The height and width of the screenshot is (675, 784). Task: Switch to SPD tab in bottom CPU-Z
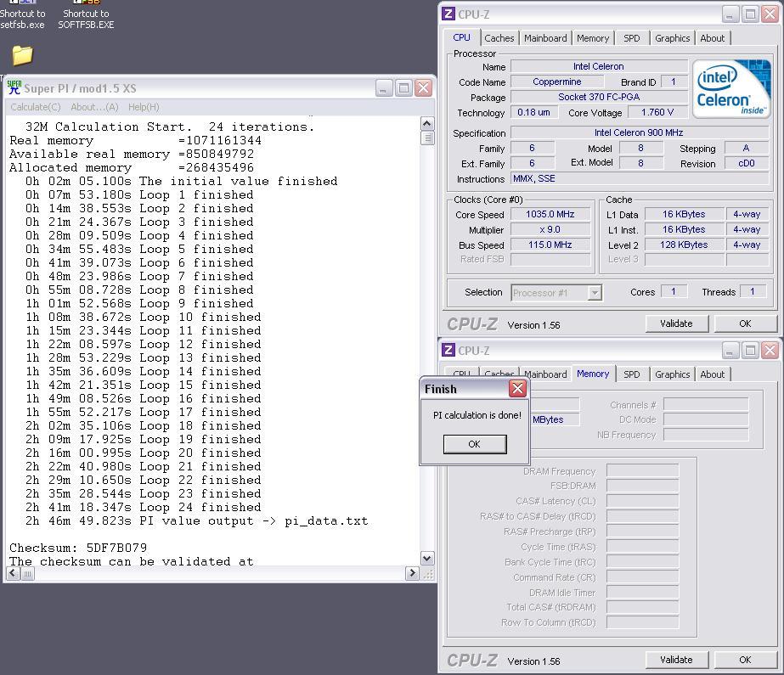pyautogui.click(x=631, y=374)
